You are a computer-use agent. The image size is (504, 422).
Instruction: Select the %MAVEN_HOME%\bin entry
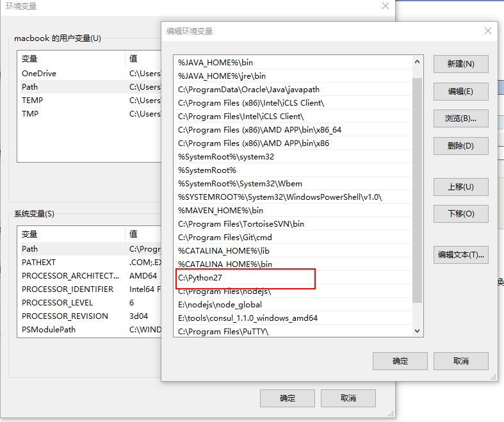(x=293, y=211)
